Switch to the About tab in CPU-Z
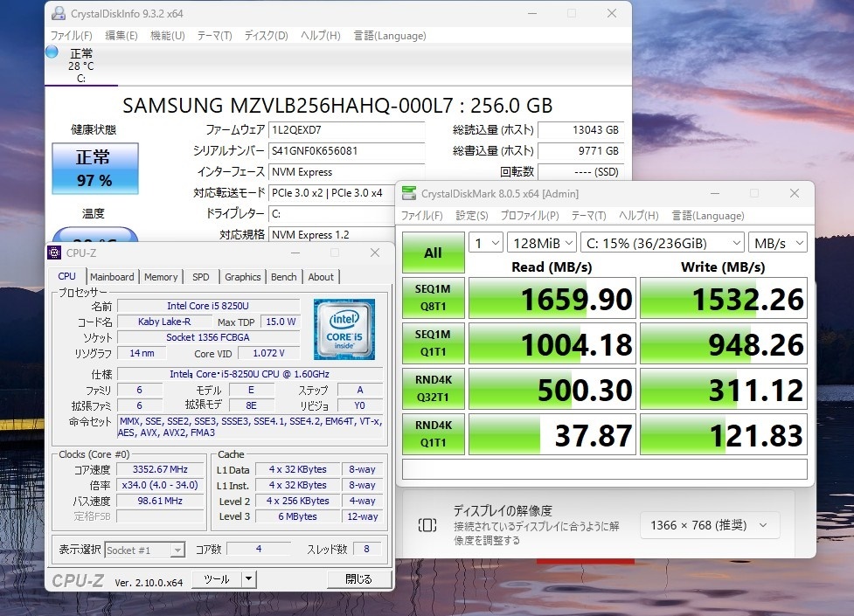Image resolution: width=854 pixels, height=616 pixels. [x=321, y=277]
